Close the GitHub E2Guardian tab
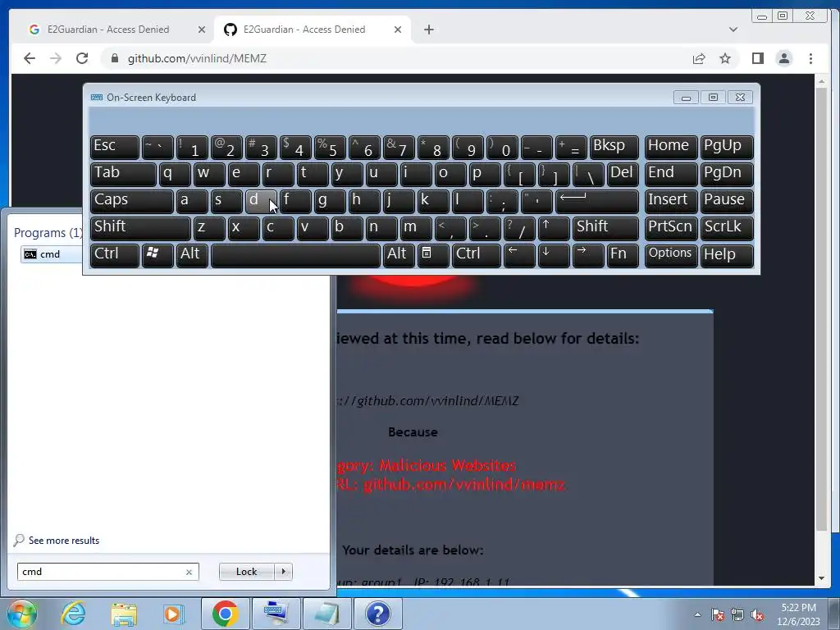 pos(398,30)
